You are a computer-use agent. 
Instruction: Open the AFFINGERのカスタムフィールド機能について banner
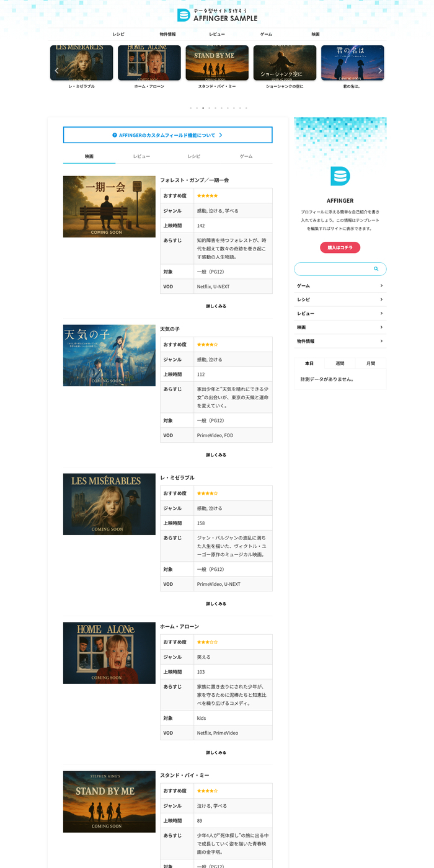point(167,135)
